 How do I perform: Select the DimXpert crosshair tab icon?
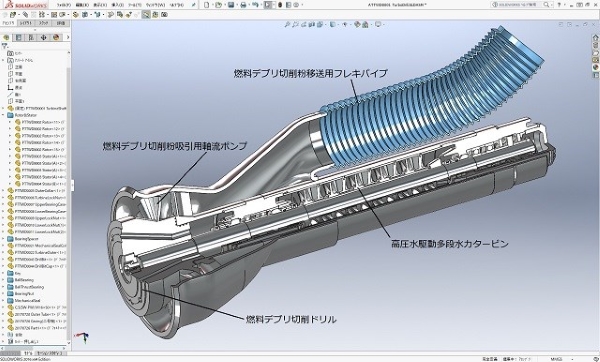pos(43,37)
